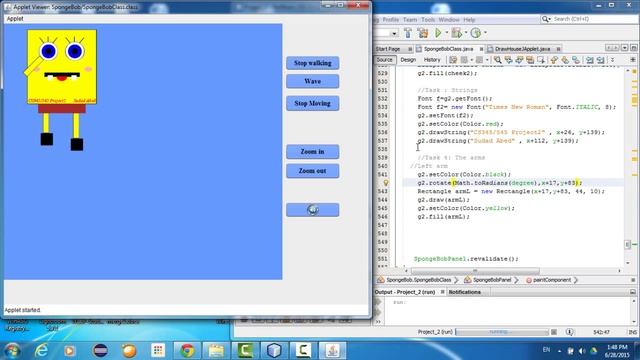
Task: Click the Debug Project icon
Action: (456, 33)
